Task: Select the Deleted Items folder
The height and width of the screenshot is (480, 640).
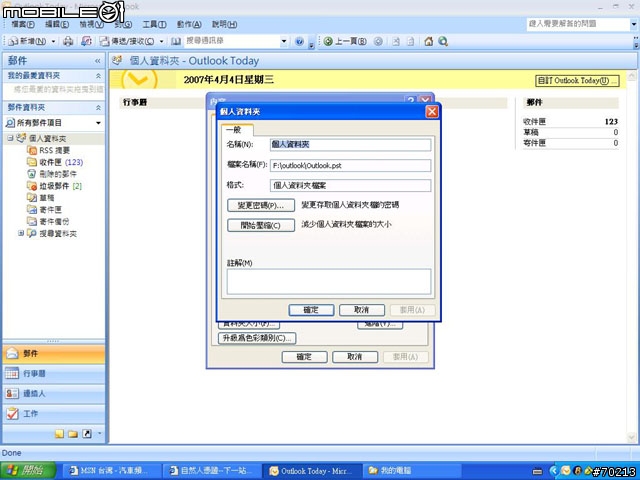Action: [52, 174]
